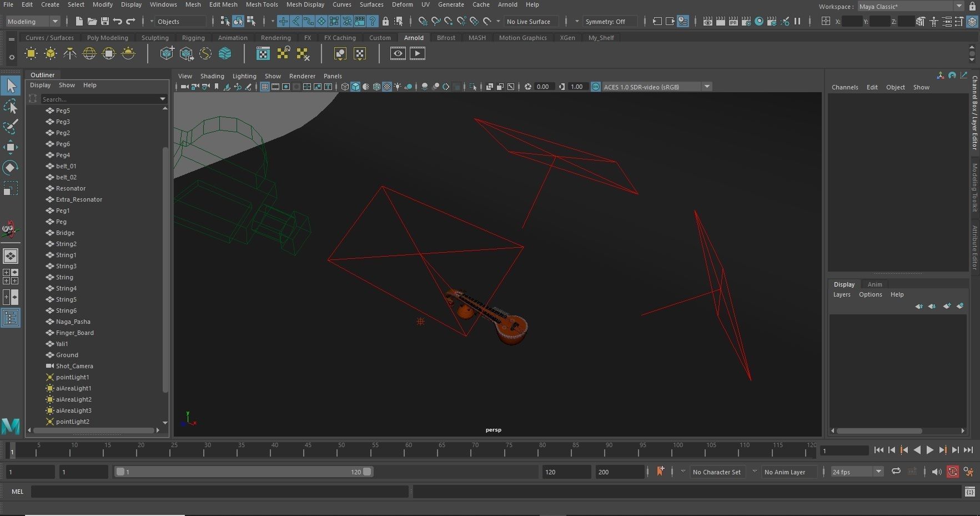980x516 pixels.
Task: Open a scene file with folder icon
Action: point(92,22)
